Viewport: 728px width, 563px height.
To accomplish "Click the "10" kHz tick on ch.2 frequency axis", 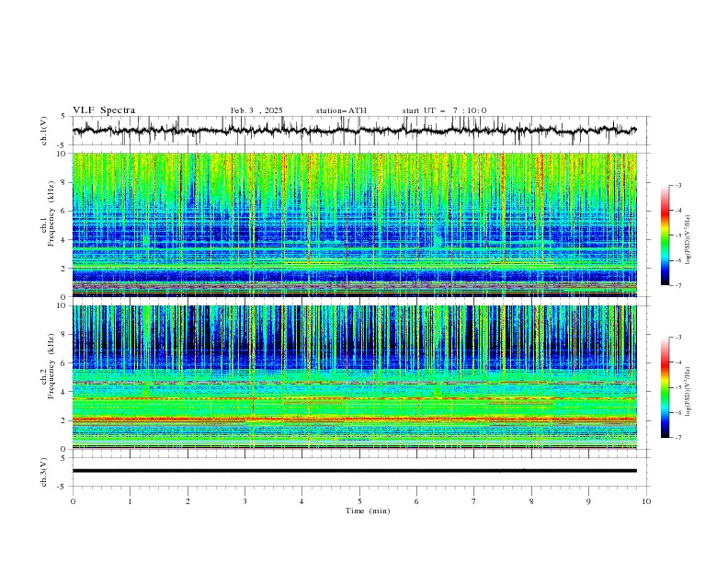I will coord(62,305).
